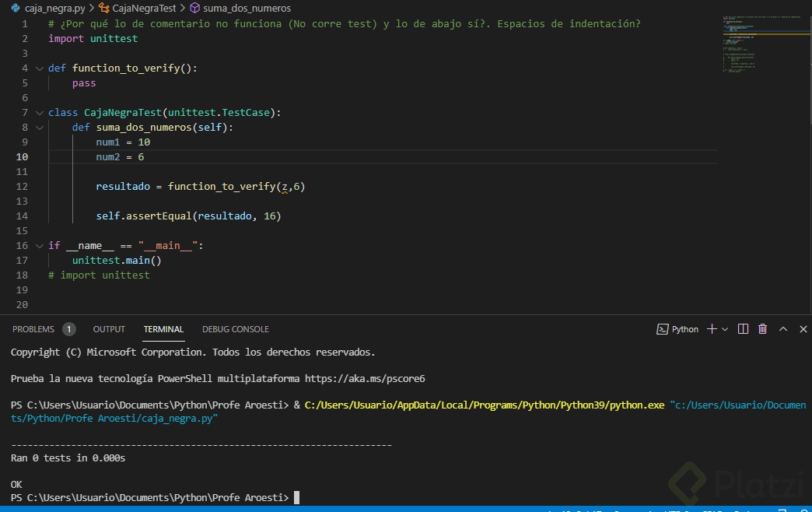Click line number 17 in gutter
The height and width of the screenshot is (512, 812).
pos(22,261)
